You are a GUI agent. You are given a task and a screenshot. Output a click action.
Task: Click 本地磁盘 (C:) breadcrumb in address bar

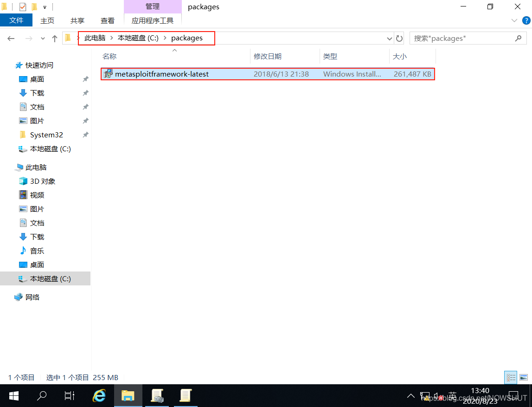coord(138,38)
